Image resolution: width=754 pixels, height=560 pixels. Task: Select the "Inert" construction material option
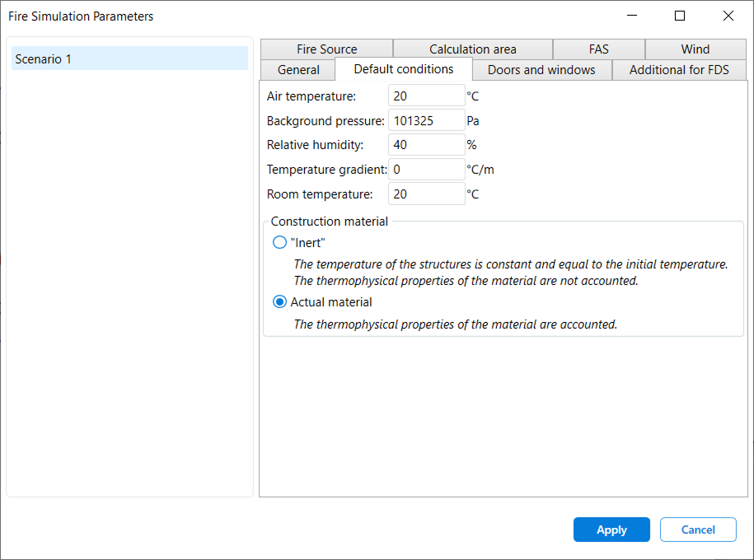[x=279, y=242]
